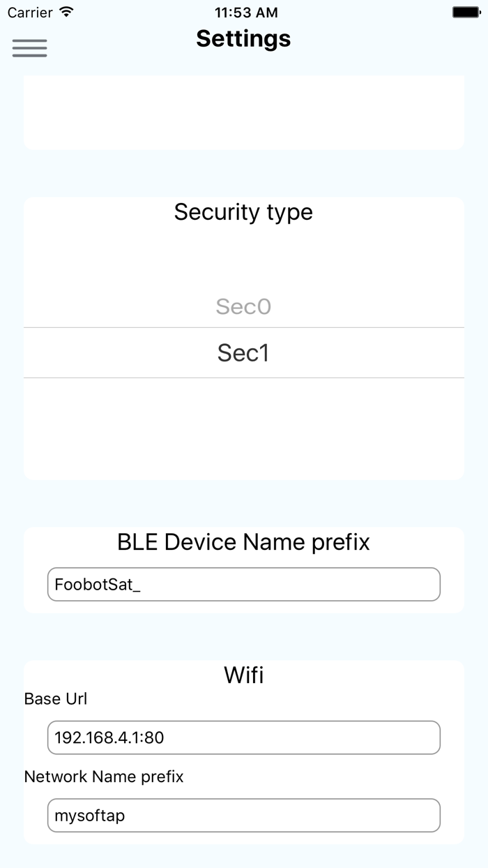Click the Base Url field
488x868 pixels.
click(x=243, y=738)
